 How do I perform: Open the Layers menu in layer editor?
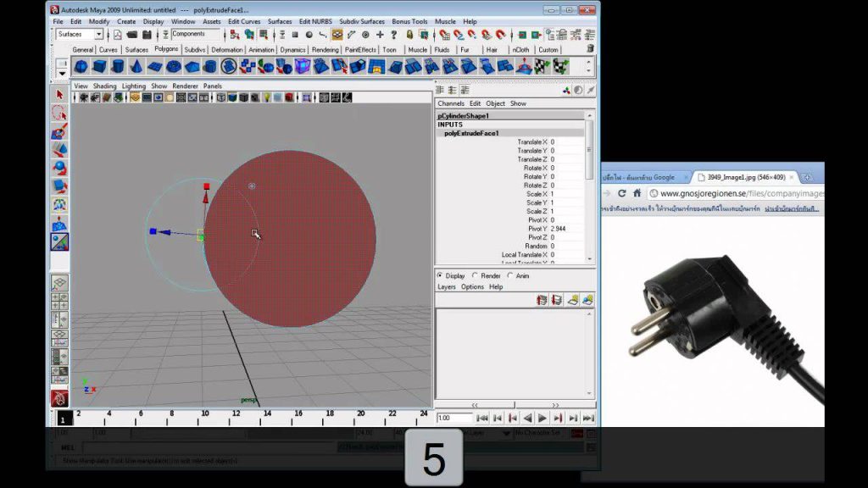point(447,286)
